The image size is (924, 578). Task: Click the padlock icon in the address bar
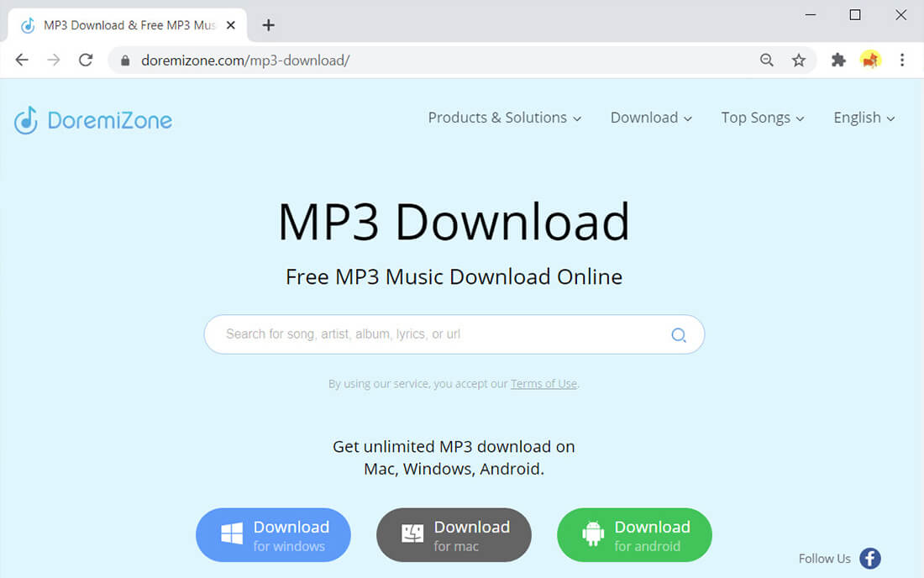(124, 60)
